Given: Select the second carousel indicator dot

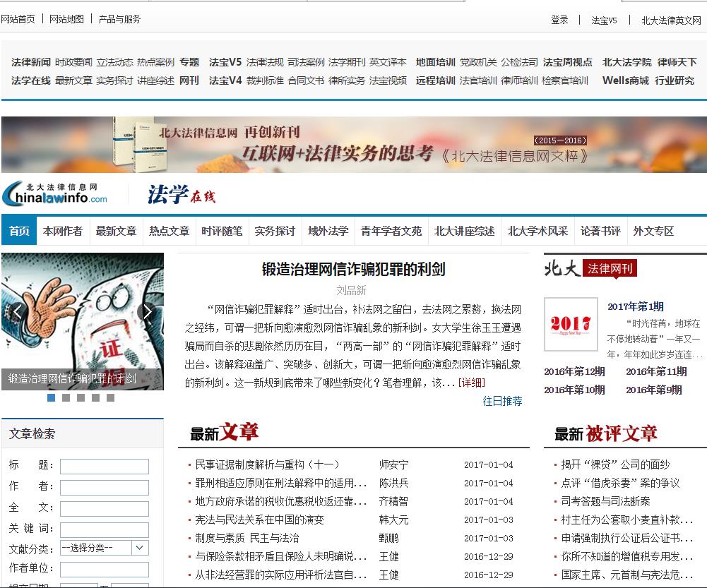Looking at the screenshot, I should coord(66,397).
